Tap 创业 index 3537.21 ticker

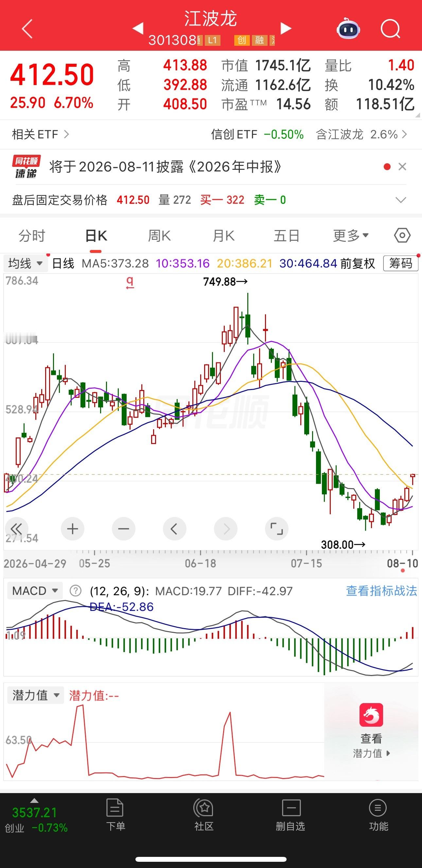pos(36,820)
